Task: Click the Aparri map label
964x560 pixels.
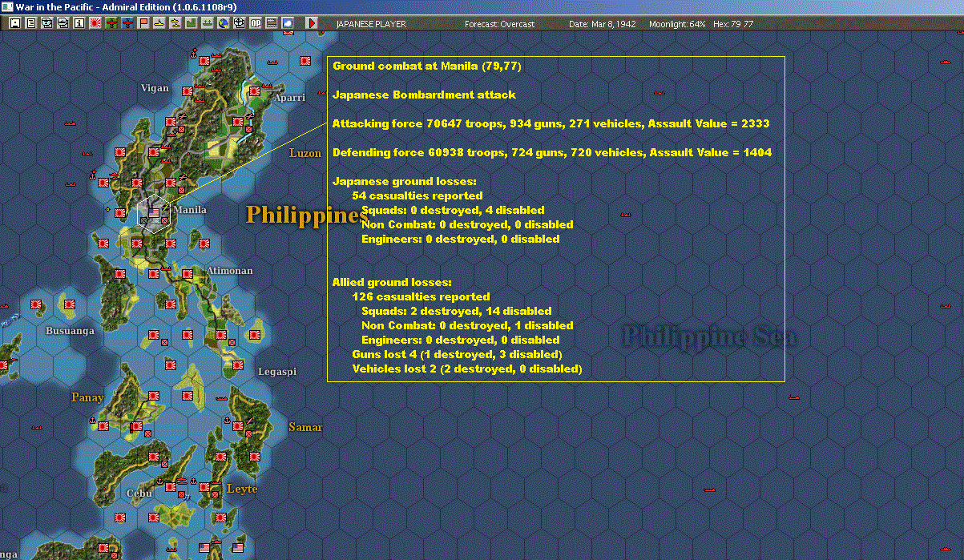Action: point(289,97)
